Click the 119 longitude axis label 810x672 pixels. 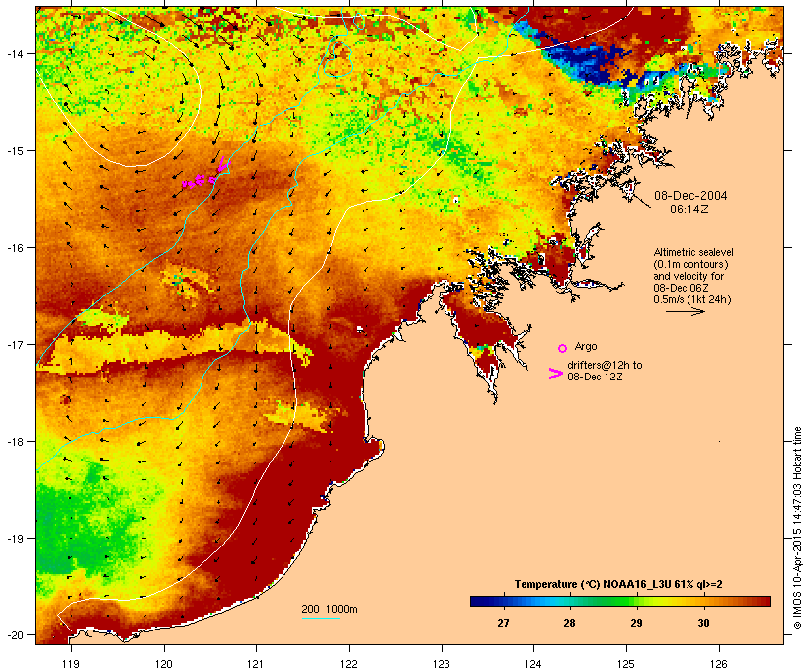point(71,664)
